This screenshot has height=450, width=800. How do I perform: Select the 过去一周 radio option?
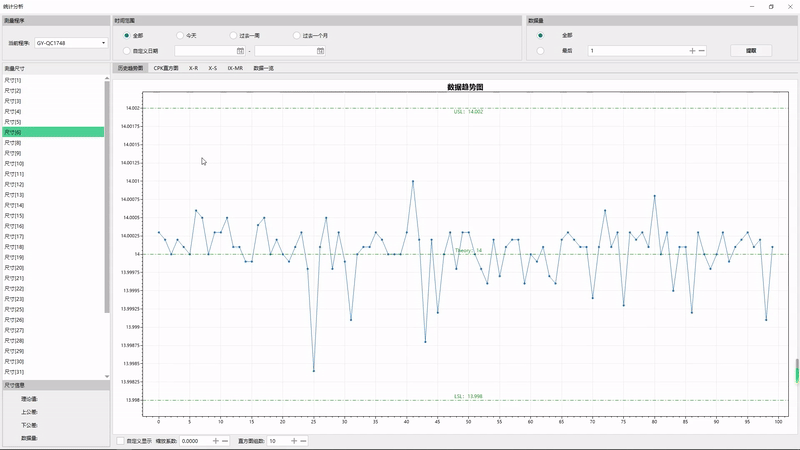233,35
